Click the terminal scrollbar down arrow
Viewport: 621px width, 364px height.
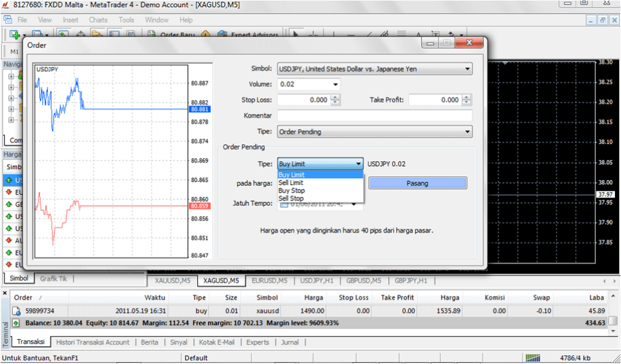[613, 331]
